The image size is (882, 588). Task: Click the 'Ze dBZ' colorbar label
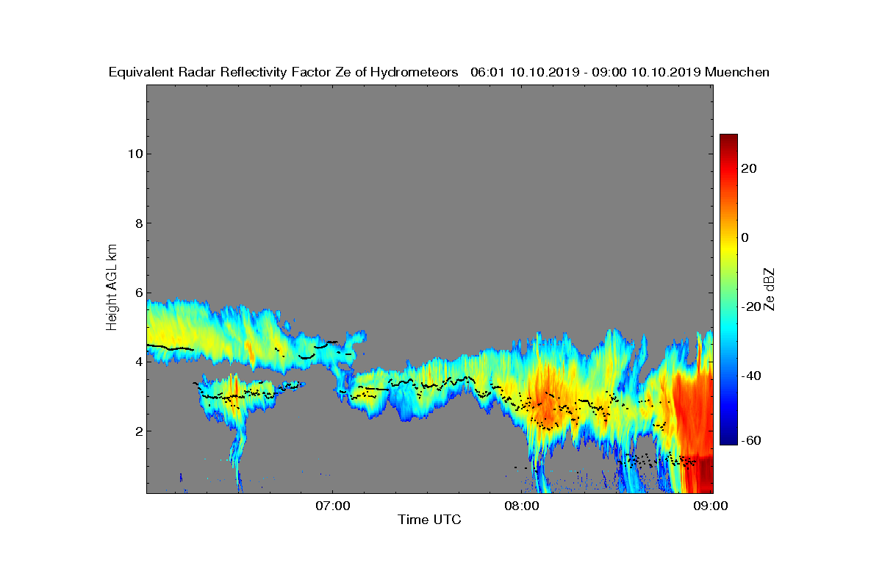point(770,290)
